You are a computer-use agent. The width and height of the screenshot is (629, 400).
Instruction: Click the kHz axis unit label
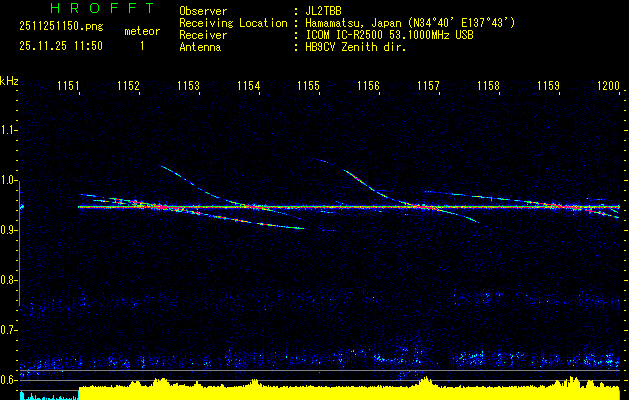pos(9,80)
